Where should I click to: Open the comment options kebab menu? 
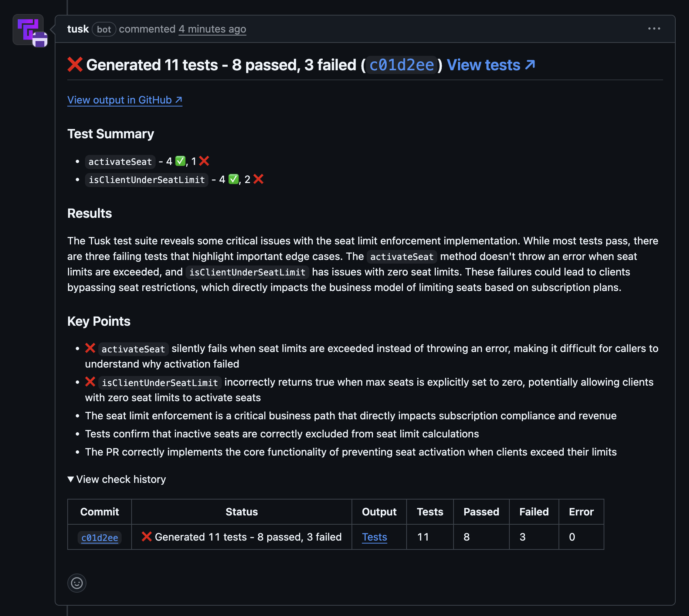654,28
